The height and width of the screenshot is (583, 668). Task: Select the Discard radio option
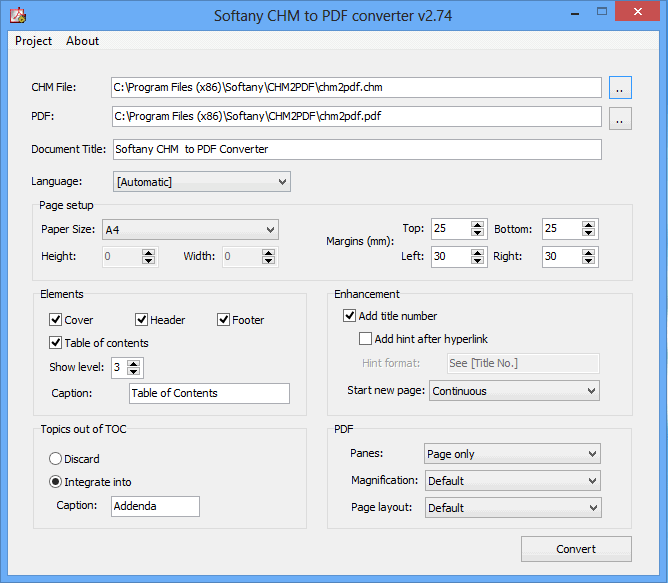pos(56,459)
